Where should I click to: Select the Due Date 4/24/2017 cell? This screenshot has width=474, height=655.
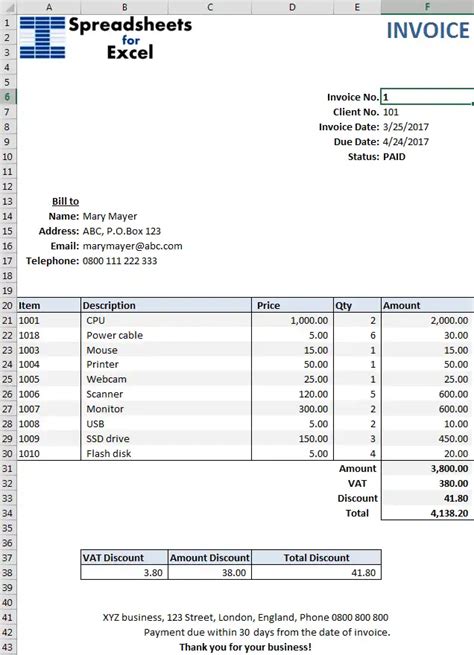pyautogui.click(x=427, y=142)
